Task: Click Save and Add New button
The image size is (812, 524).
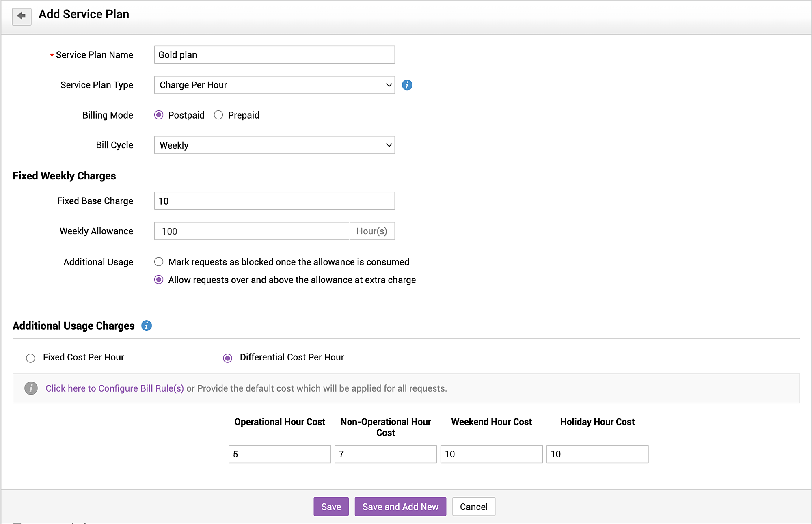Action: 400,507
